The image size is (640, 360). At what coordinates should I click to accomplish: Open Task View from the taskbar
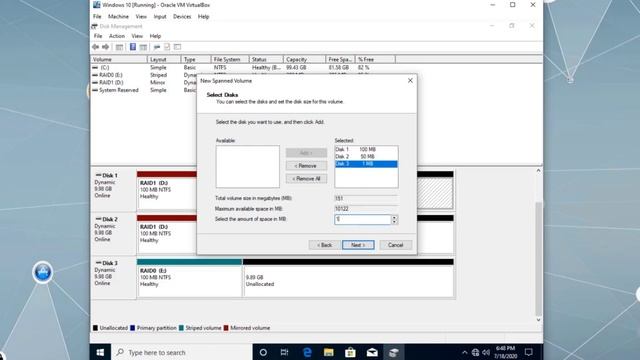pyautogui.click(x=284, y=352)
